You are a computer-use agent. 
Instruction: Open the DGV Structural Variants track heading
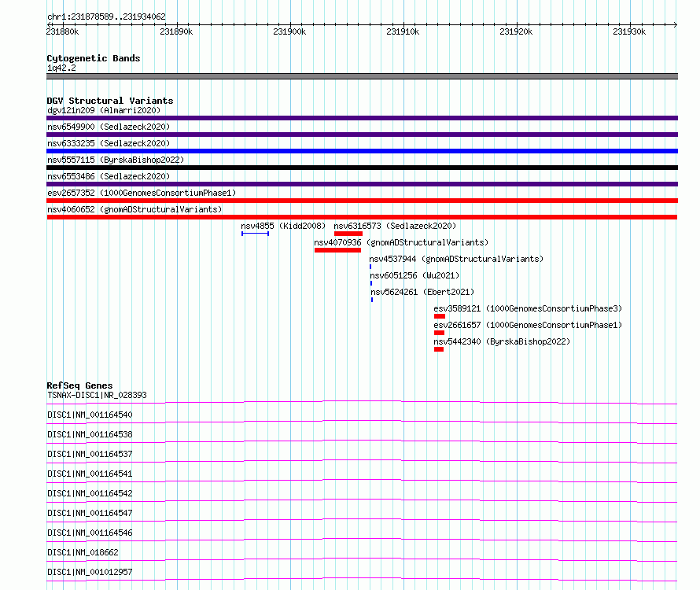click(110, 101)
